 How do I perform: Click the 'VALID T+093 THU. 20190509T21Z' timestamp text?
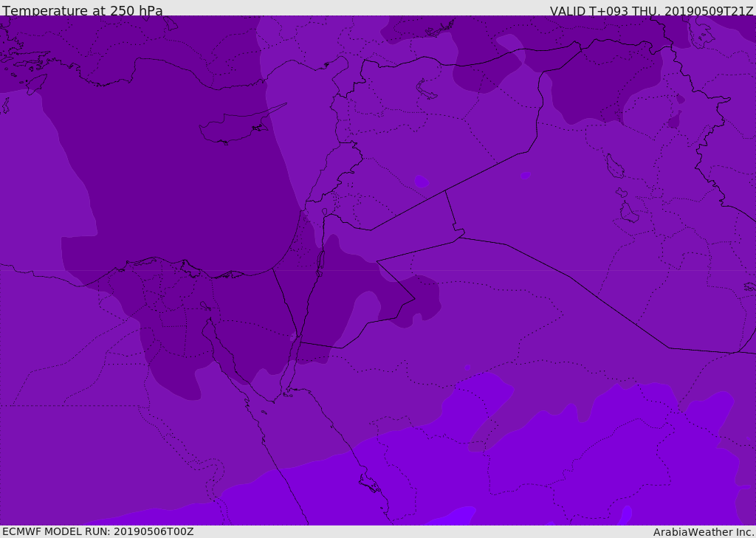651,11
